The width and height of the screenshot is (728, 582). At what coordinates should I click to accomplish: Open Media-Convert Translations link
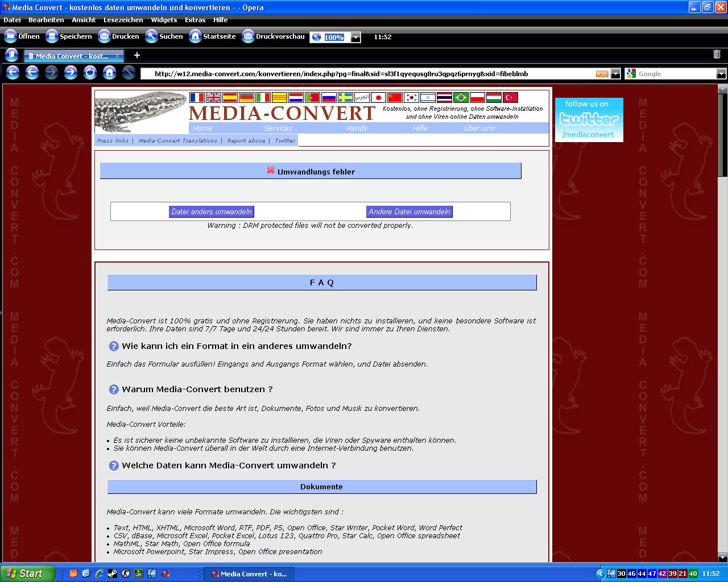pyautogui.click(x=178, y=140)
